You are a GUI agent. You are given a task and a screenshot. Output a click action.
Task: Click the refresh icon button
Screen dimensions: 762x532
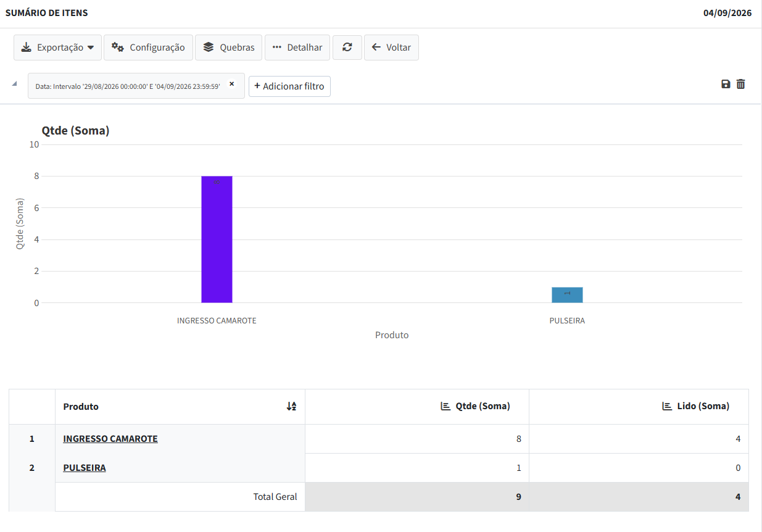347,48
